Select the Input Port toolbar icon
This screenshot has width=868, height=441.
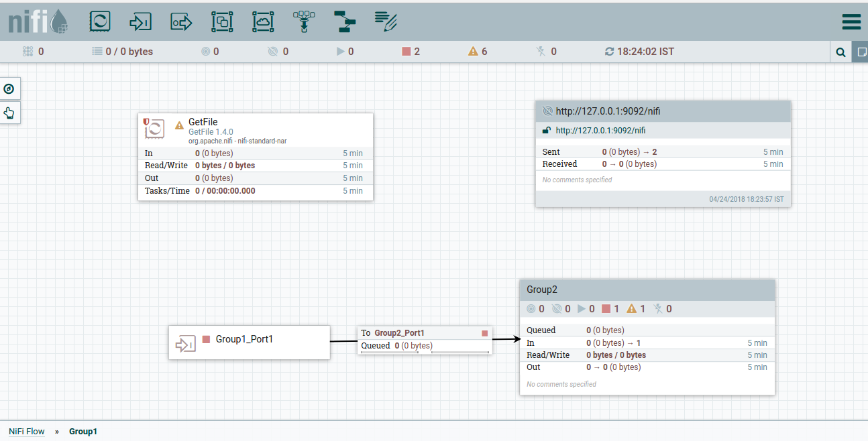pos(140,21)
